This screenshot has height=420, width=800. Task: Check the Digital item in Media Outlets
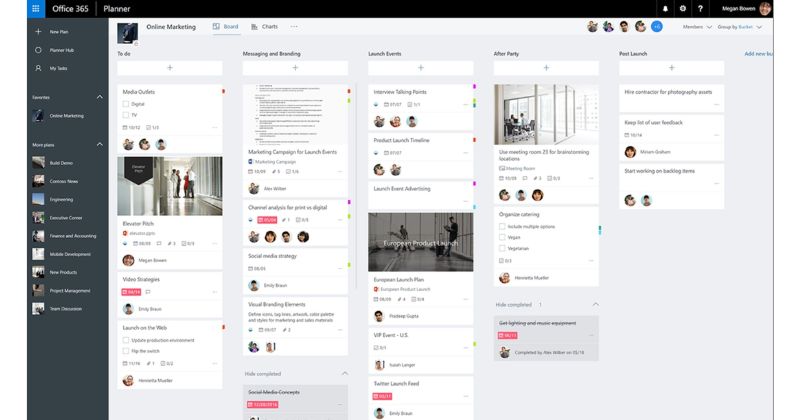pos(126,104)
